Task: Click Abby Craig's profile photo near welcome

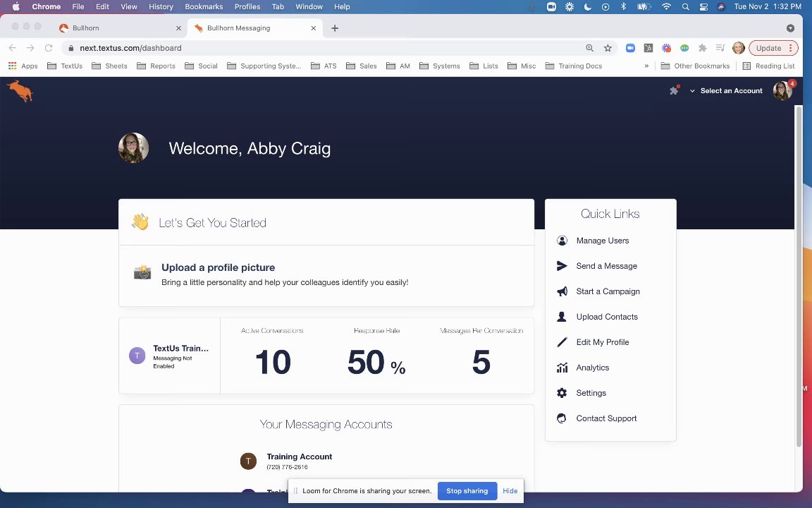Action: (134, 147)
